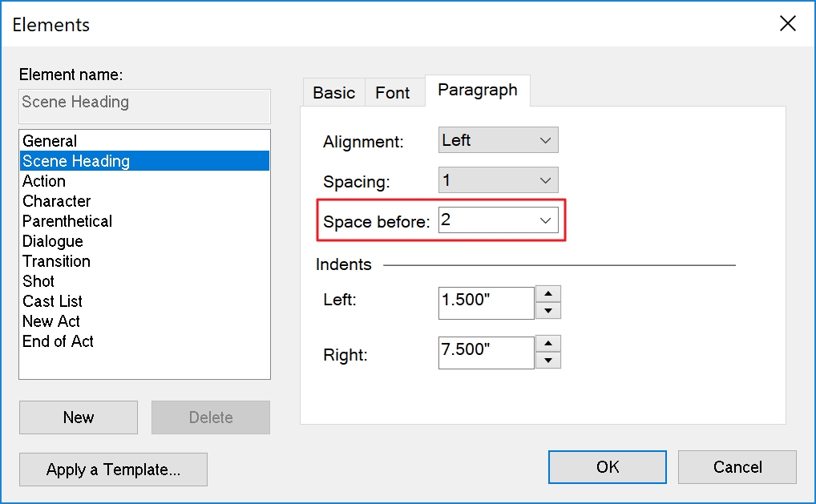Select General in the element list
Screen dimensions: 816x504
point(50,141)
